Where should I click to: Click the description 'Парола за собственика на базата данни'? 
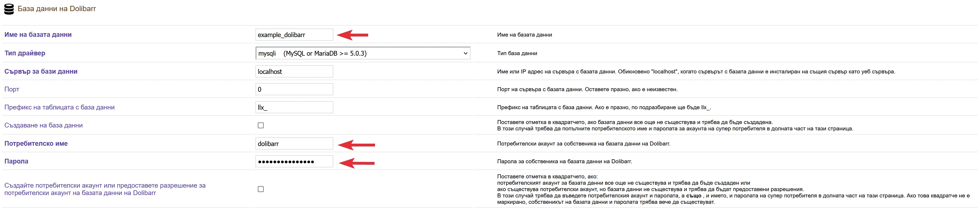(565, 161)
